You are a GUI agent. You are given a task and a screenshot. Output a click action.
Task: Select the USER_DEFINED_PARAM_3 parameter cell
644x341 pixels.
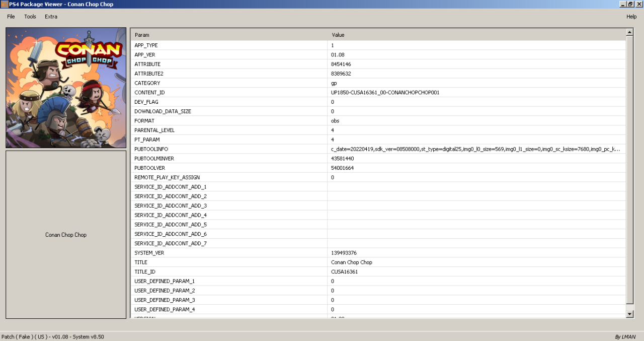tap(229, 300)
